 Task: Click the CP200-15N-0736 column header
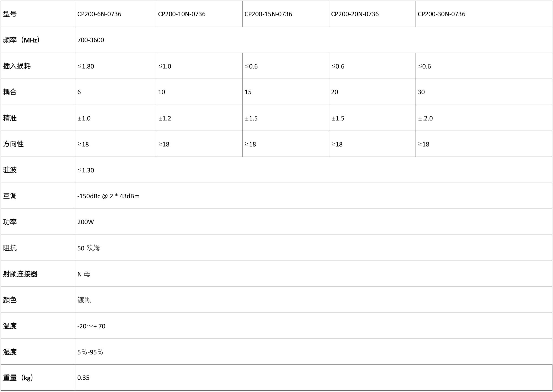point(286,14)
